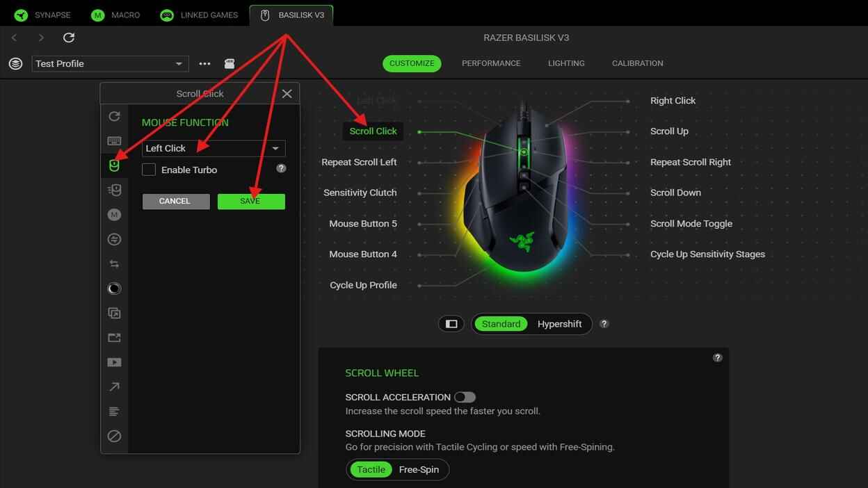
Task: Select the Switch Lighting circle icon
Action: click(114, 288)
